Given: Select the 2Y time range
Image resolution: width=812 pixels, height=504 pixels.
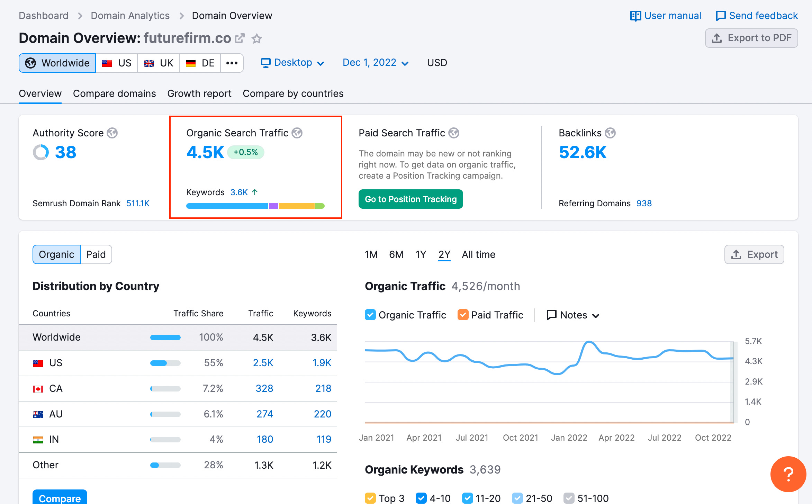Looking at the screenshot, I should (444, 254).
